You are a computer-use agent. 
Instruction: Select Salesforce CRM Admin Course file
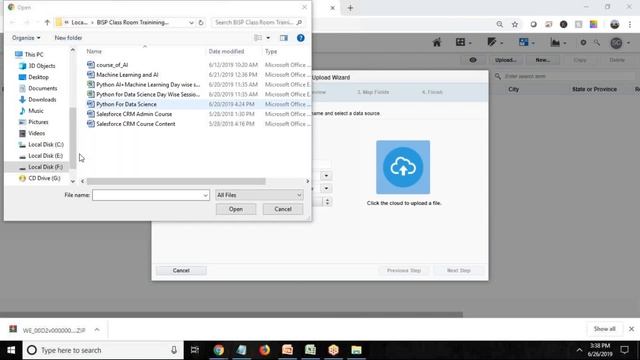point(134,114)
